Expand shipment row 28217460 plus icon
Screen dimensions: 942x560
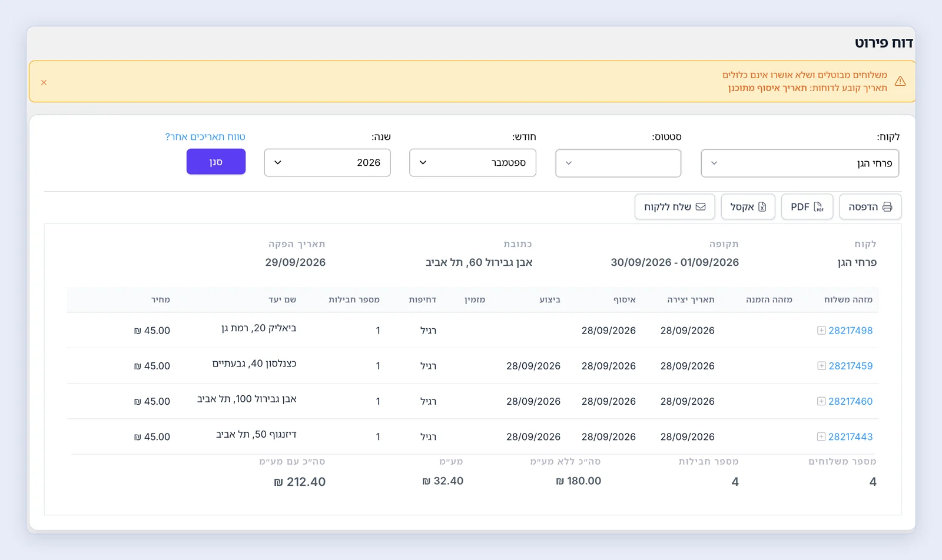(821, 401)
